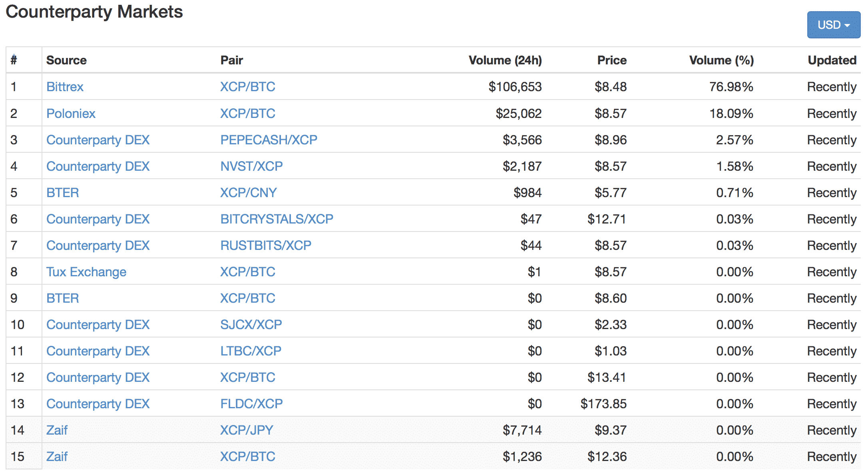Sort by the # column header
This screenshot has height=471, width=868.
14,60
